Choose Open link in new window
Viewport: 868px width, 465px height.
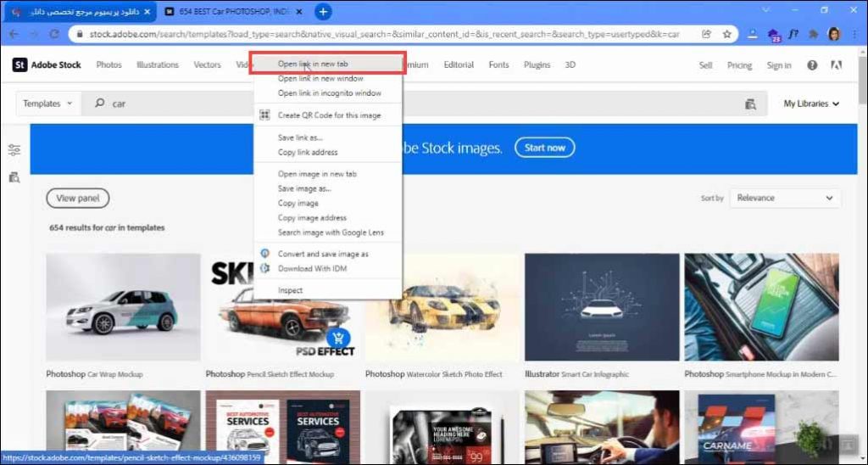[328, 79]
